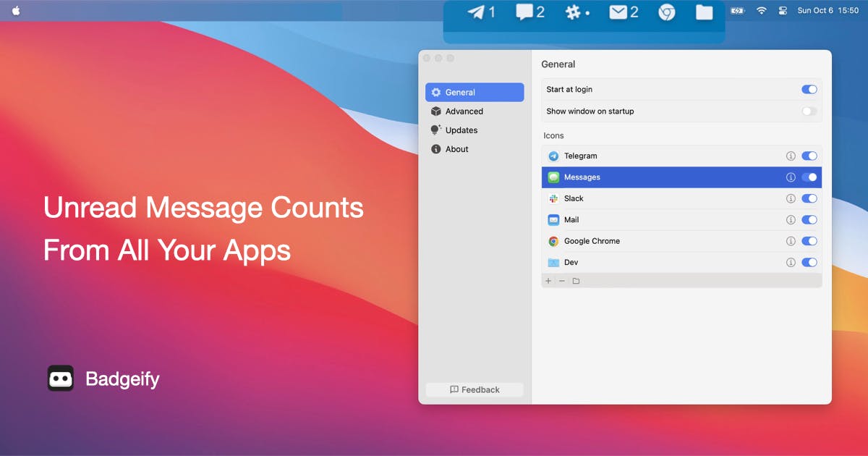Show info for the Slack row
This screenshot has height=456, width=868.
(791, 198)
